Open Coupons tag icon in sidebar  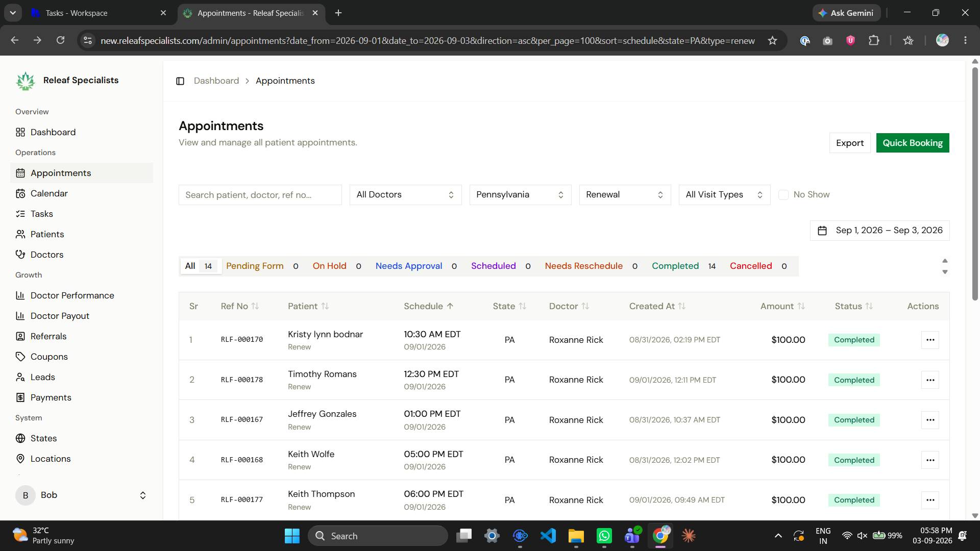click(x=20, y=357)
